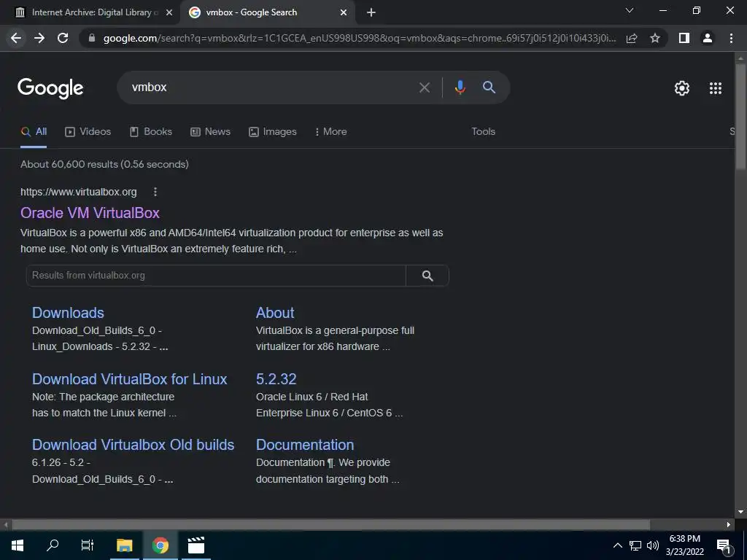Open the Chrome profile icon
Image resolution: width=747 pixels, height=560 pixels.
coord(708,38)
